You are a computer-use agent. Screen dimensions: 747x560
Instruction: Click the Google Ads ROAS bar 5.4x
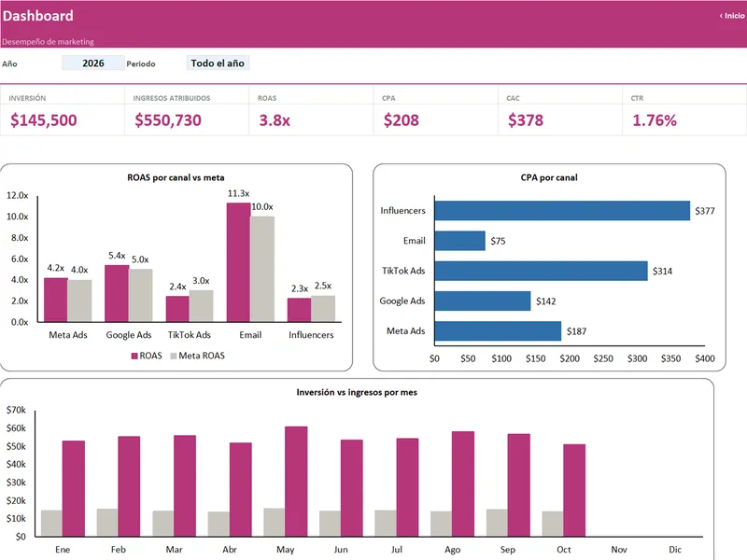pyautogui.click(x=117, y=293)
